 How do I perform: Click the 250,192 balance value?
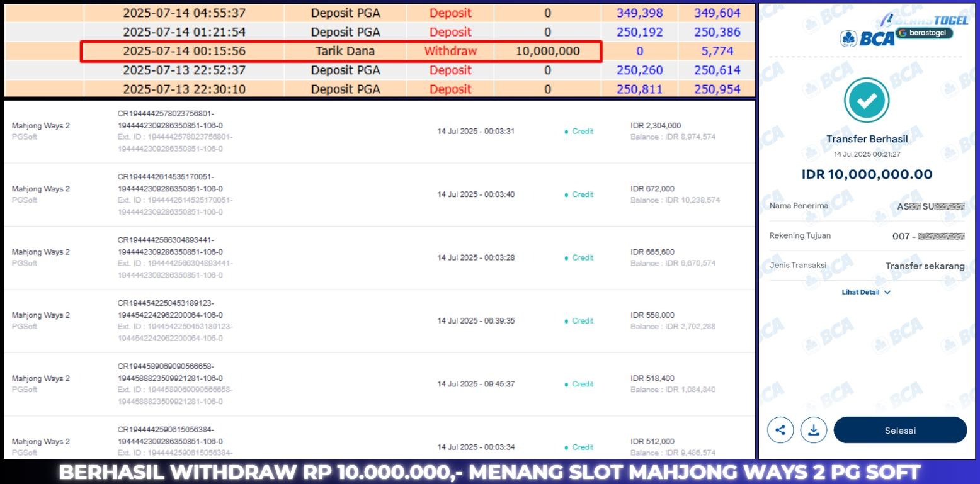click(639, 32)
